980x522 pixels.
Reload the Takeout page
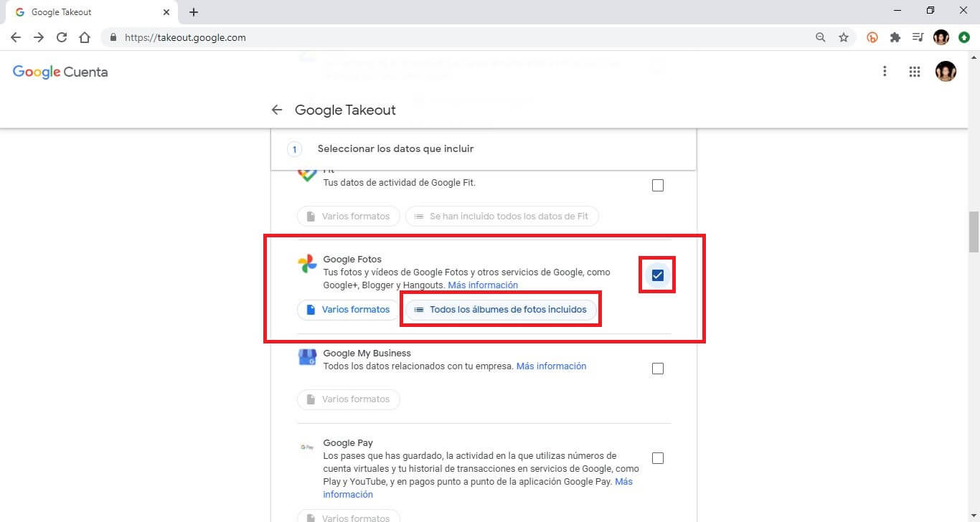pos(62,37)
